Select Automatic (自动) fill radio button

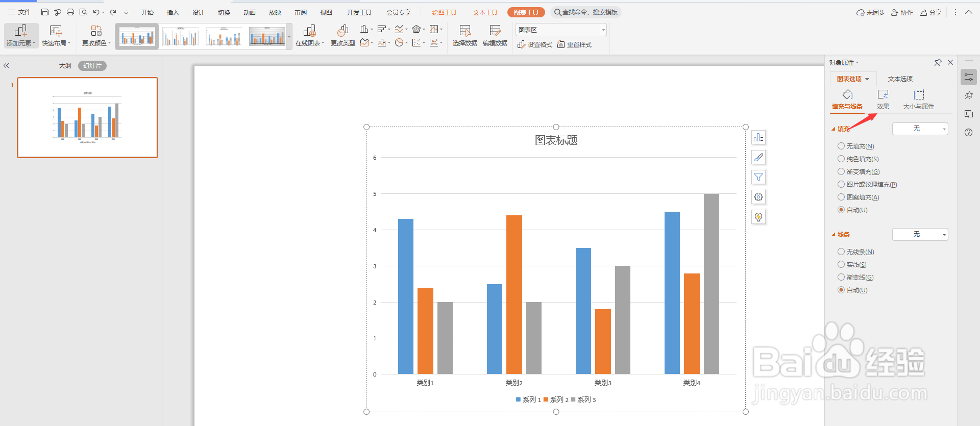point(841,210)
